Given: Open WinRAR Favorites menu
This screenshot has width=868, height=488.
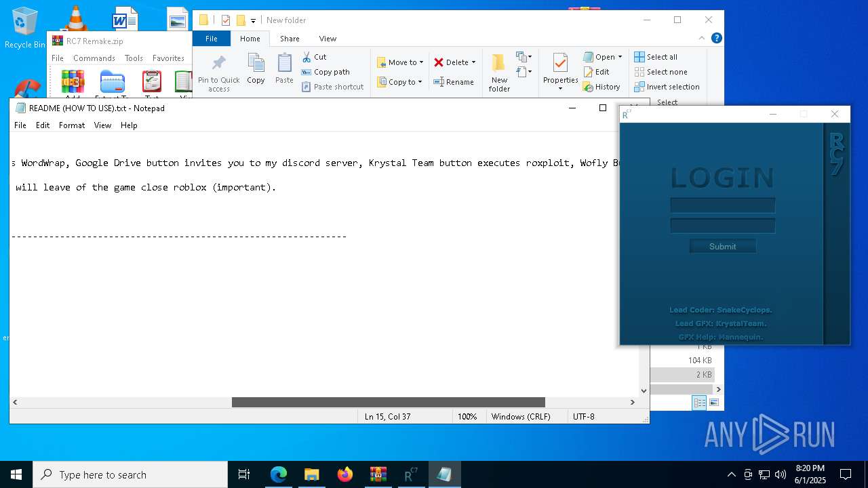Looking at the screenshot, I should click(x=168, y=58).
